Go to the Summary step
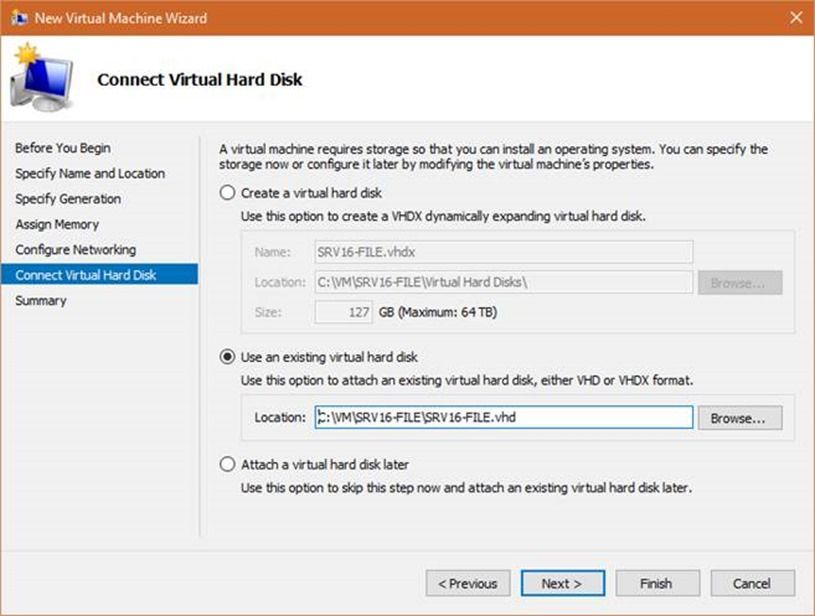Image resolution: width=815 pixels, height=616 pixels. [41, 301]
